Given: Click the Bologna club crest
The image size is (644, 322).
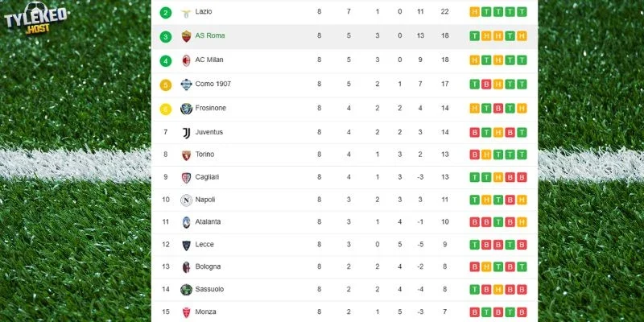Looking at the screenshot, I should point(187,267).
